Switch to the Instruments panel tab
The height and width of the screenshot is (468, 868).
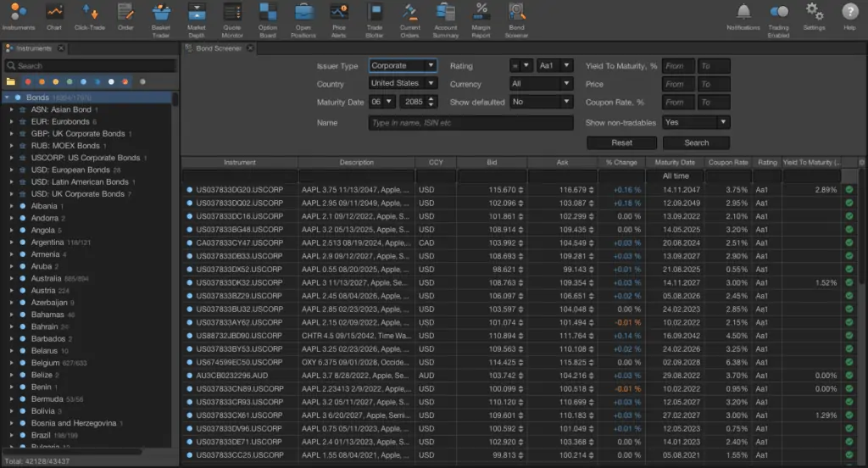click(x=33, y=48)
